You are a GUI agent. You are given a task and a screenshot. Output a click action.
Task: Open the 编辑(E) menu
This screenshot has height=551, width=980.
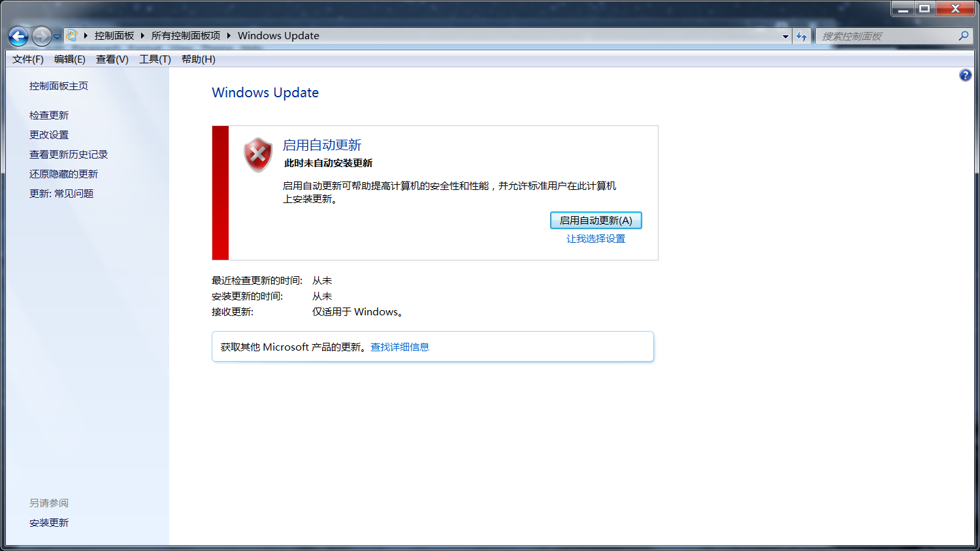pyautogui.click(x=70, y=59)
